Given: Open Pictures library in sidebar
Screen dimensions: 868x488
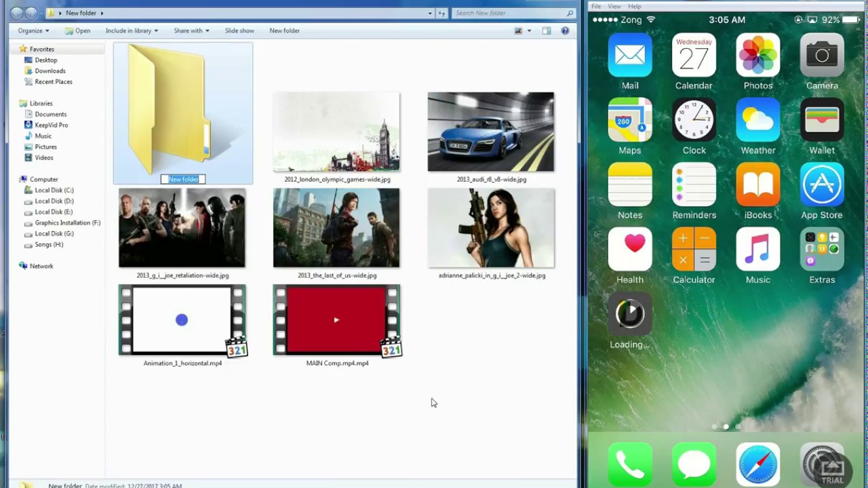Looking at the screenshot, I should 45,146.
